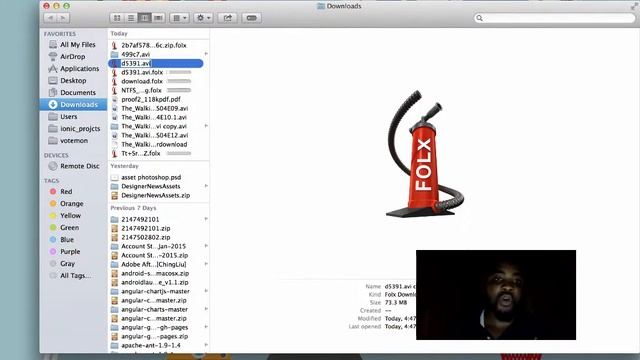The width and height of the screenshot is (640, 360).
Task: Select 2147492101.zip archive
Action: click(x=145, y=229)
